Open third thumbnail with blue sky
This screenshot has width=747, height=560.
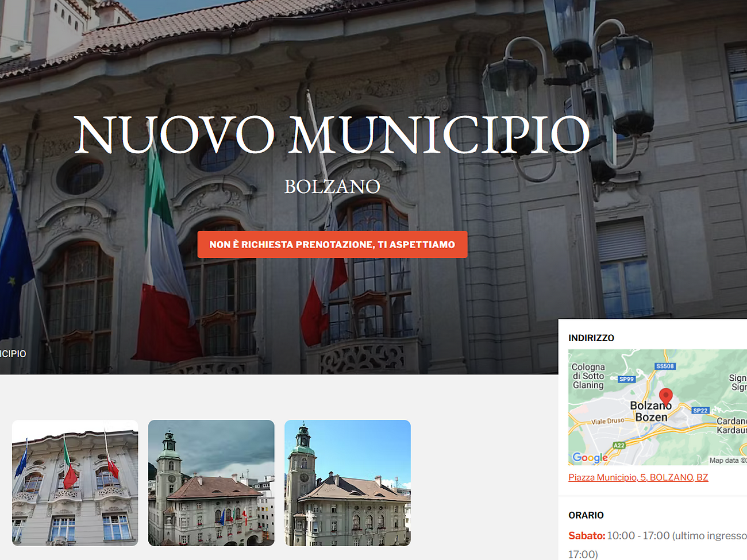pos(347,482)
